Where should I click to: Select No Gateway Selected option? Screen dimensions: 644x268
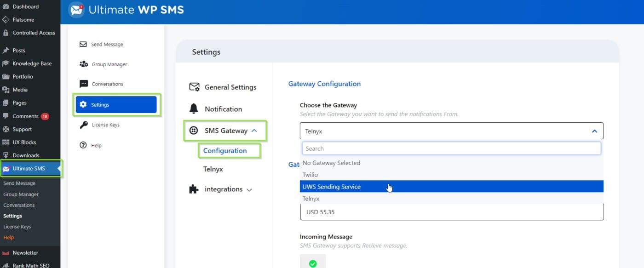point(452,163)
